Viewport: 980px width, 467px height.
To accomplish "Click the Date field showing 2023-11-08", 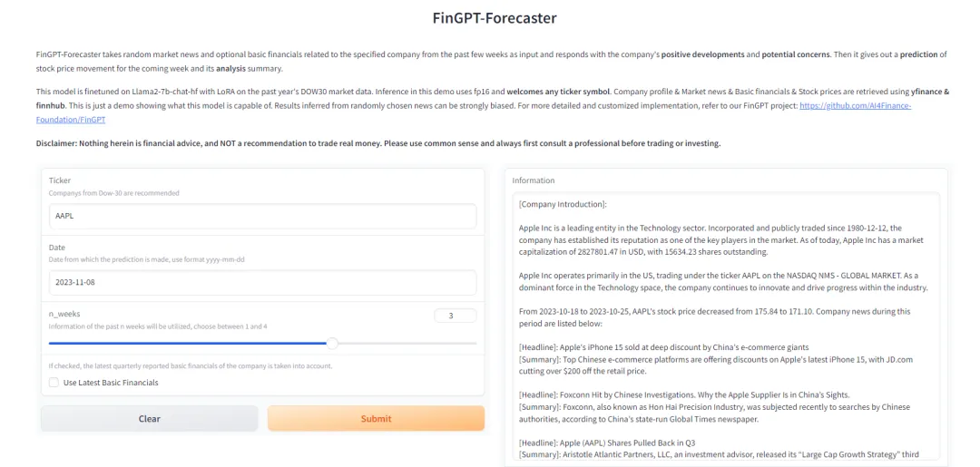I will [x=261, y=283].
